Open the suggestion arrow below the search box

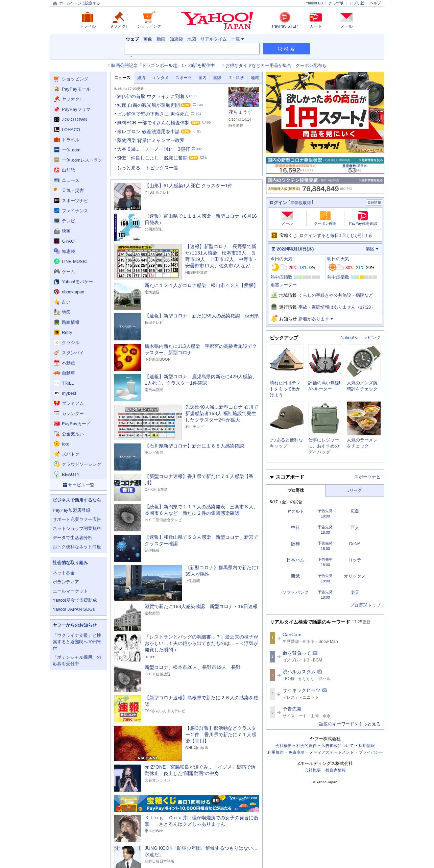131,56
